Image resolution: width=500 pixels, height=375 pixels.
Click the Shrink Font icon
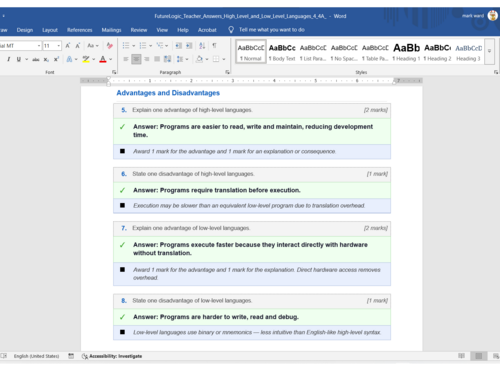[x=78, y=46]
